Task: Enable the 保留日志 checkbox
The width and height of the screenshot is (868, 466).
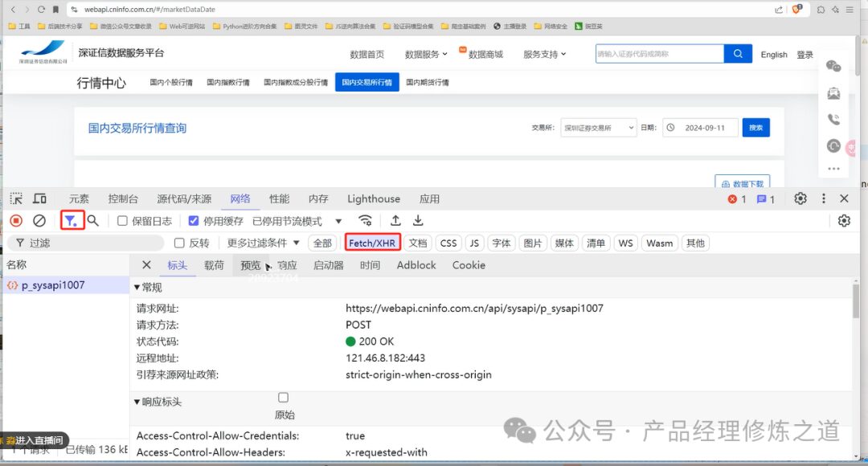Action: click(x=122, y=221)
